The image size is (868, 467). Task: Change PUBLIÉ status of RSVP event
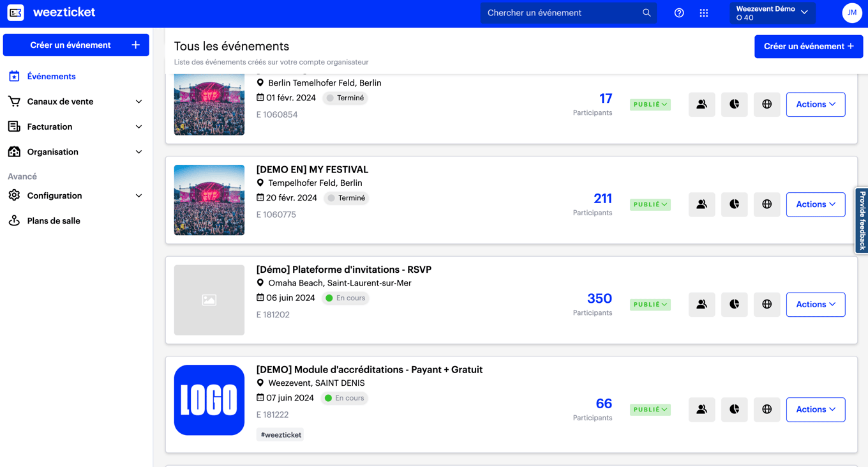click(650, 305)
